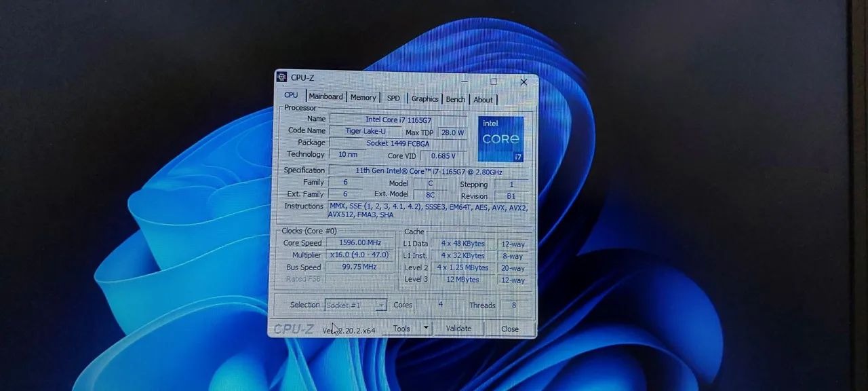Switch to the Memory tab

363,97
